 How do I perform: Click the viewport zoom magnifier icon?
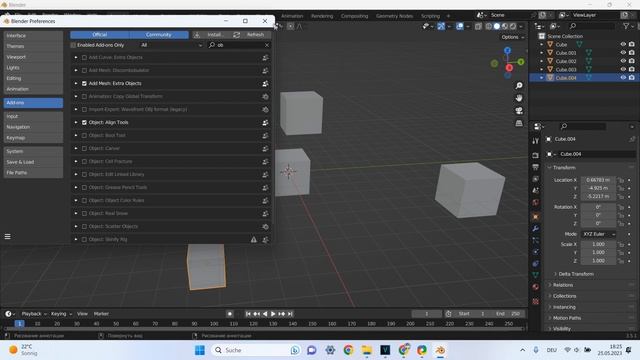(519, 85)
